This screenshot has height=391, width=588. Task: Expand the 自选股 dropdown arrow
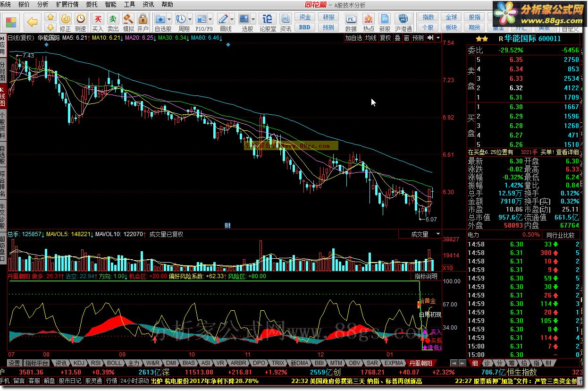coord(169,19)
